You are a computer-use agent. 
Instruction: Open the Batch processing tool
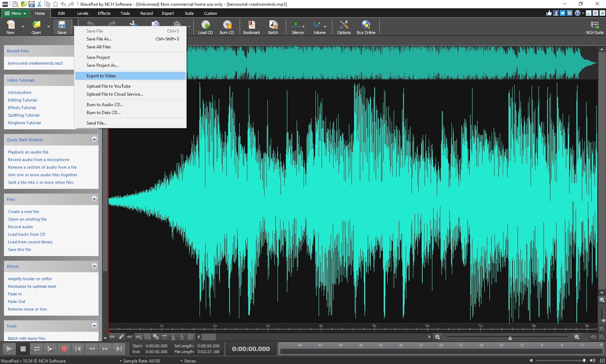(x=273, y=27)
